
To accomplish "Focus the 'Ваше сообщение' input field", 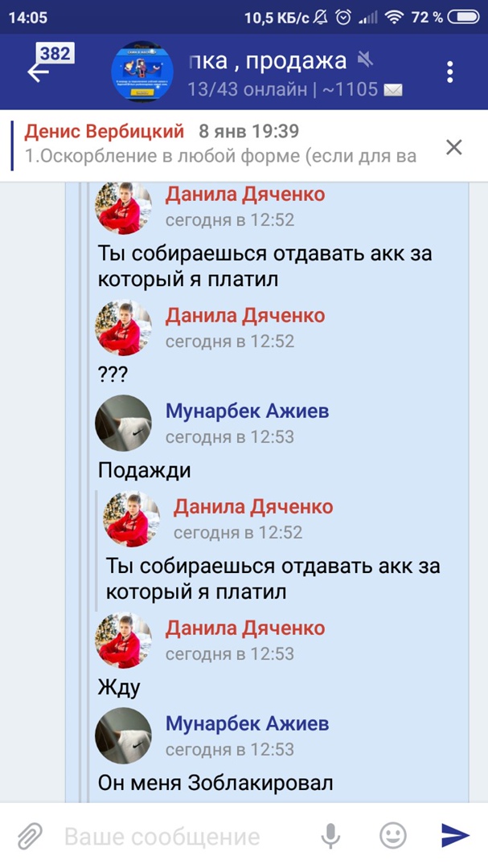I will pyautogui.click(x=182, y=837).
